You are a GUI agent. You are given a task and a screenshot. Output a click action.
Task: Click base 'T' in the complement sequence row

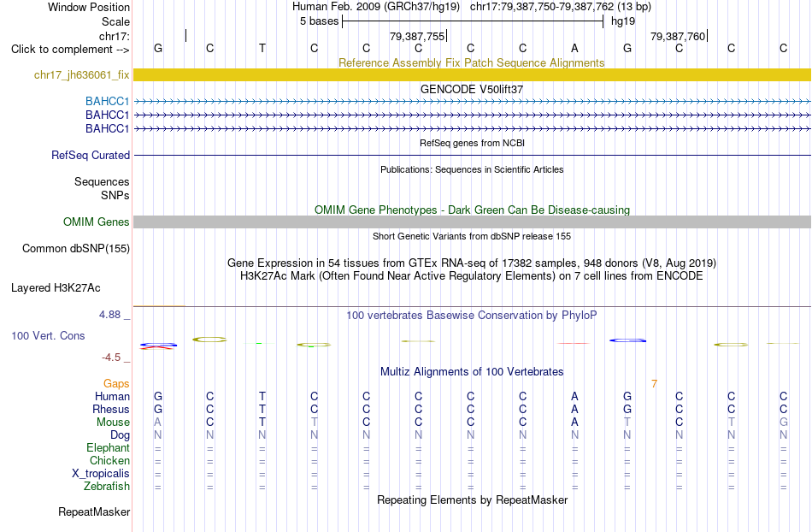tap(262, 48)
